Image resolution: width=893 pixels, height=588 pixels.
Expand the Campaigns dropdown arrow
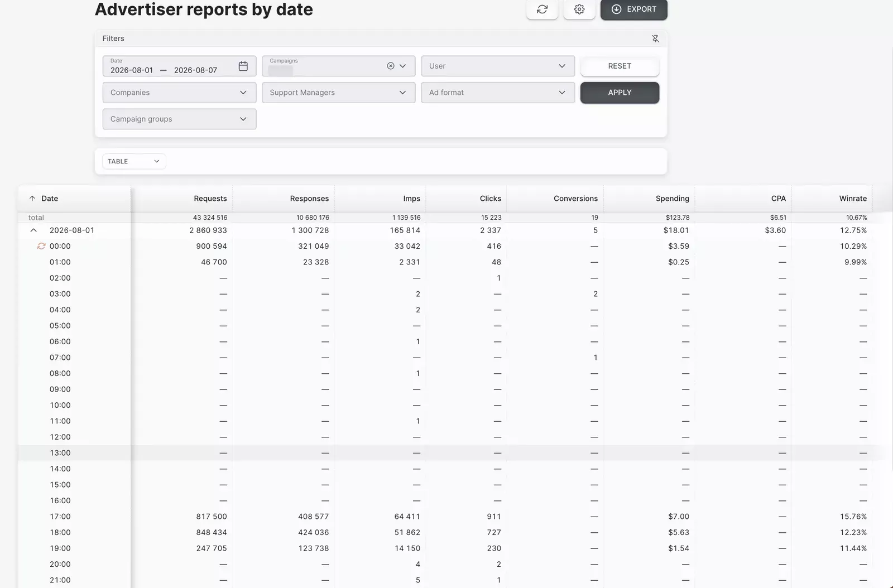[x=403, y=66]
